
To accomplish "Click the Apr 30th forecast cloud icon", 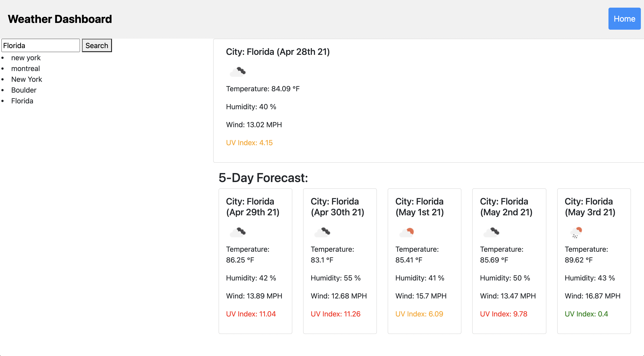I will point(322,232).
